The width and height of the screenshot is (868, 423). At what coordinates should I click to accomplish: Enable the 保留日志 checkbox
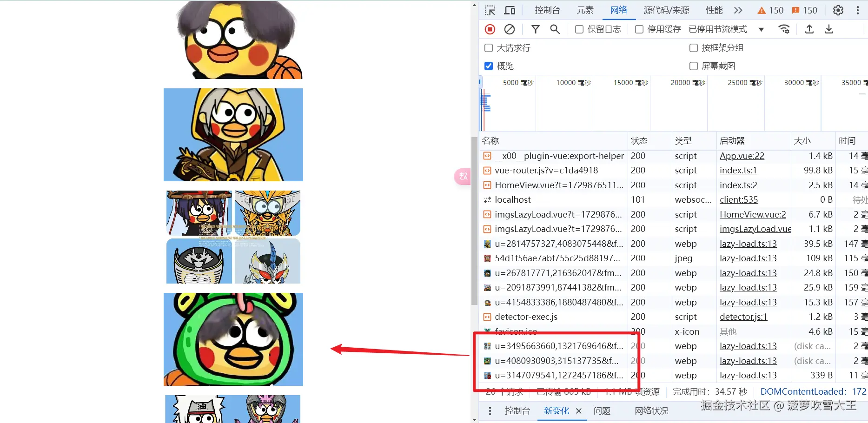[579, 29]
